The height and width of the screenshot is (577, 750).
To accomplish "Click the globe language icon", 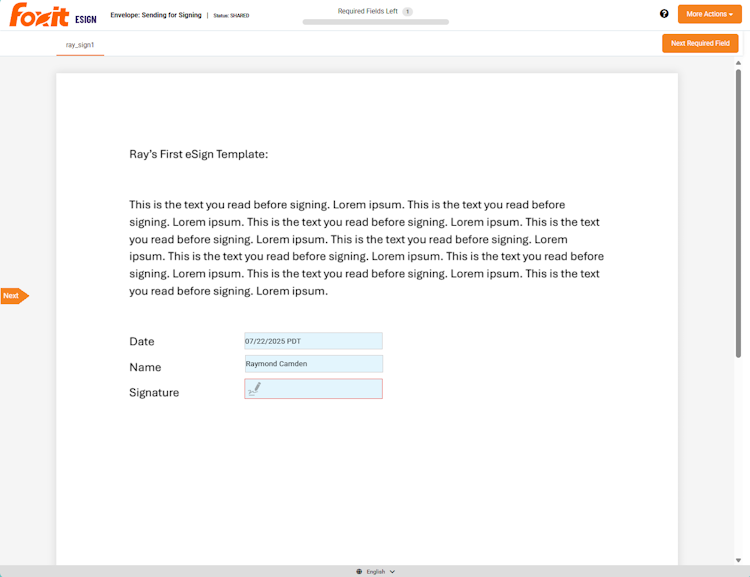I will point(359,571).
